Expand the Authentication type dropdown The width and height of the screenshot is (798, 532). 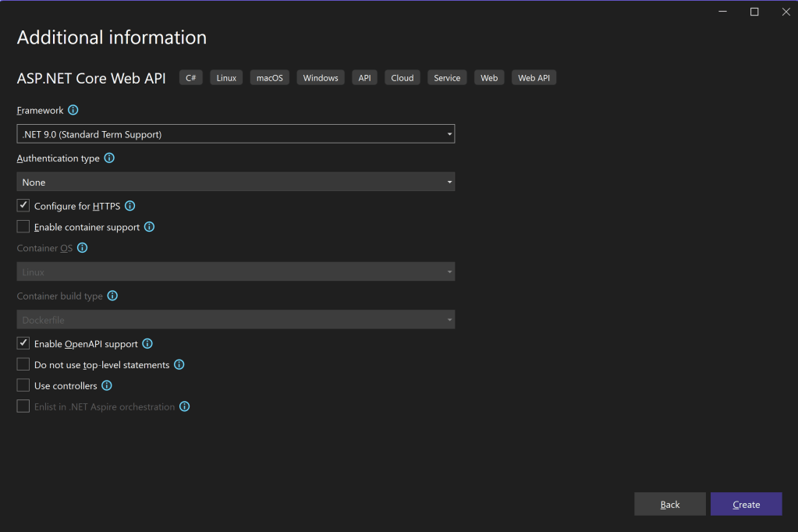tap(236, 182)
